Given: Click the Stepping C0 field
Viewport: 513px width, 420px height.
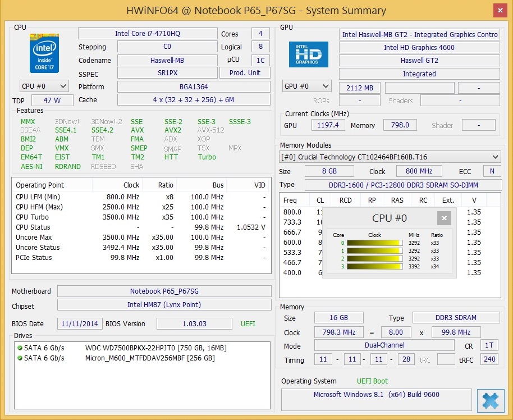Looking at the screenshot, I should 167,47.
